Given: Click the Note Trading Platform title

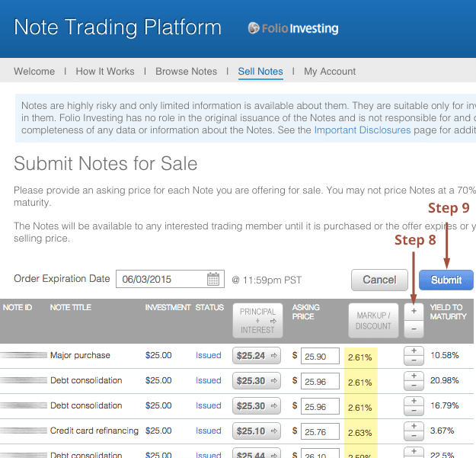Looking at the screenshot, I should 117,27.
